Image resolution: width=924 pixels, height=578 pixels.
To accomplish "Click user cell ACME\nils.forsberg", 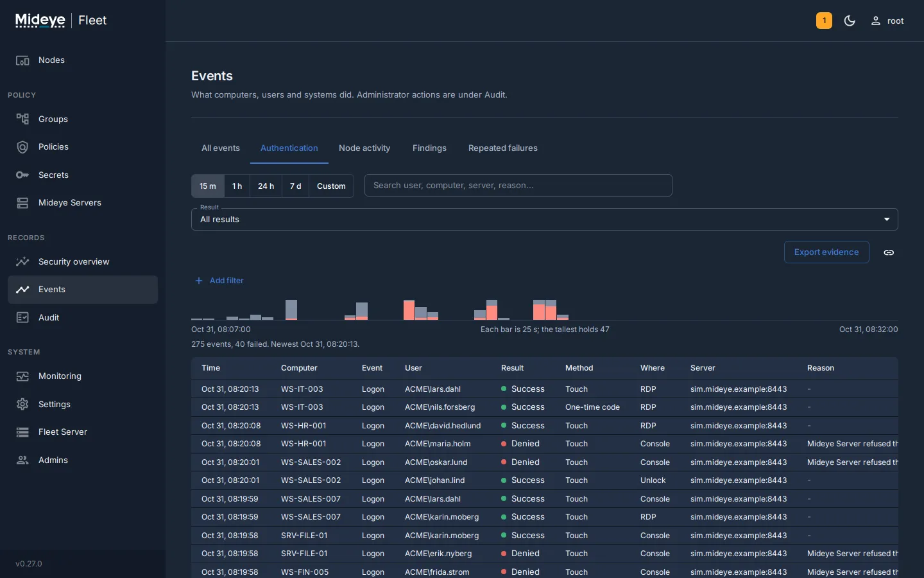I will pos(440,407).
